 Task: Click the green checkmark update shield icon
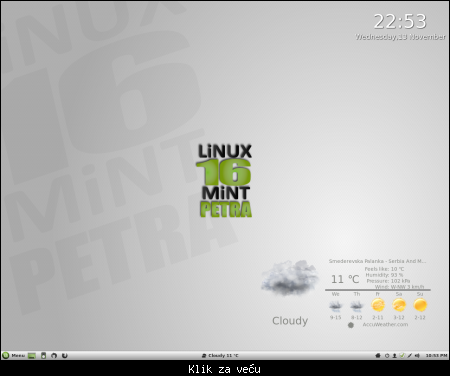tap(402, 356)
